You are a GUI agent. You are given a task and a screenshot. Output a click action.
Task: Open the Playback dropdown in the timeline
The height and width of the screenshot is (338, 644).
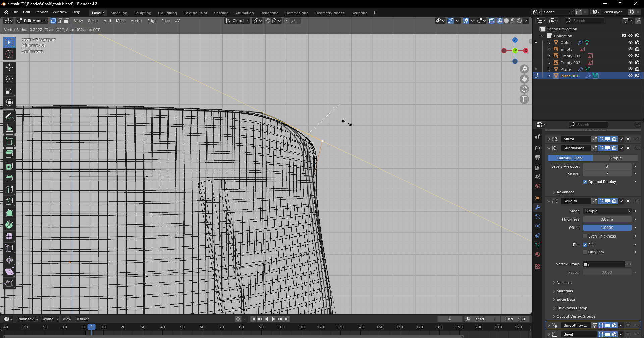[x=28, y=319]
